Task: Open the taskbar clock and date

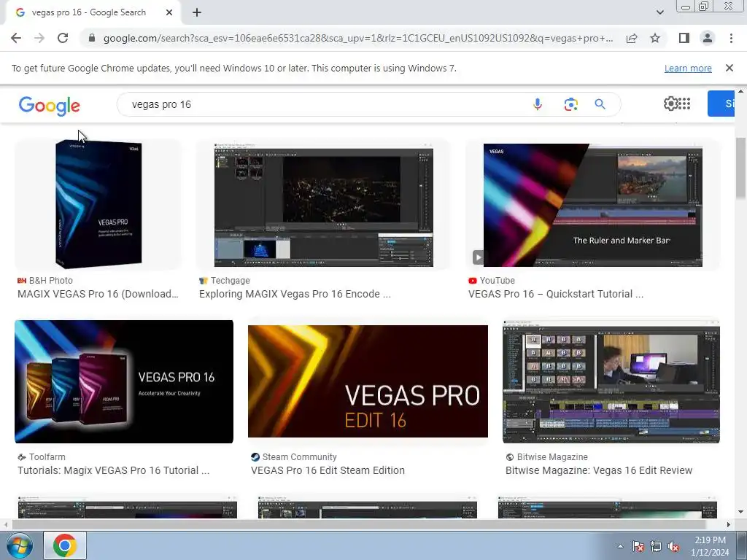Action: [x=710, y=546]
